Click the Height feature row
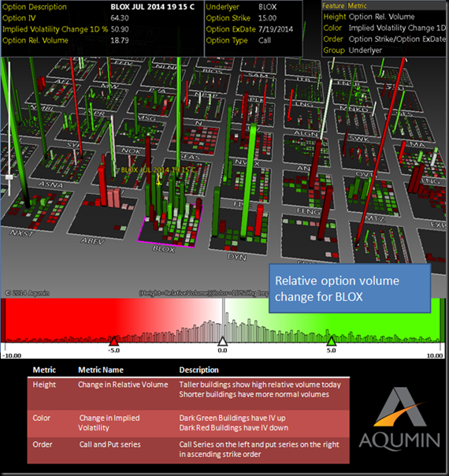Screen dimensions: 449x476 pyautogui.click(x=384, y=17)
